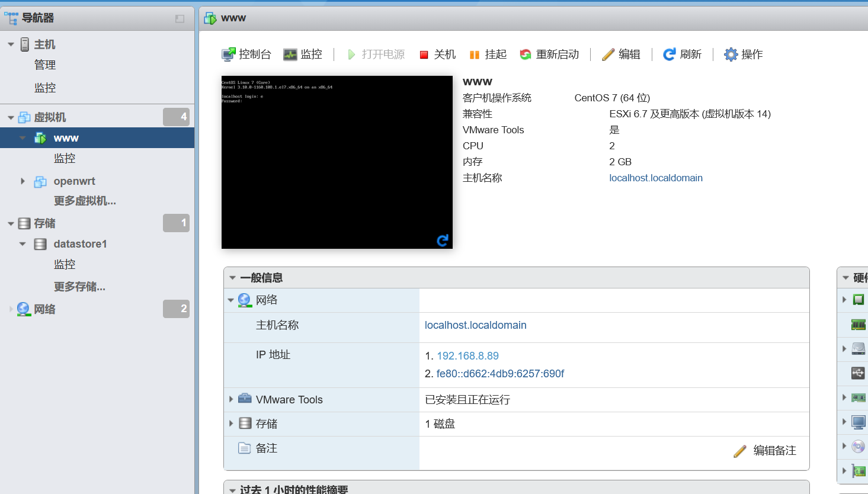
Task: Click the 备注 notes icon
Action: (x=244, y=448)
